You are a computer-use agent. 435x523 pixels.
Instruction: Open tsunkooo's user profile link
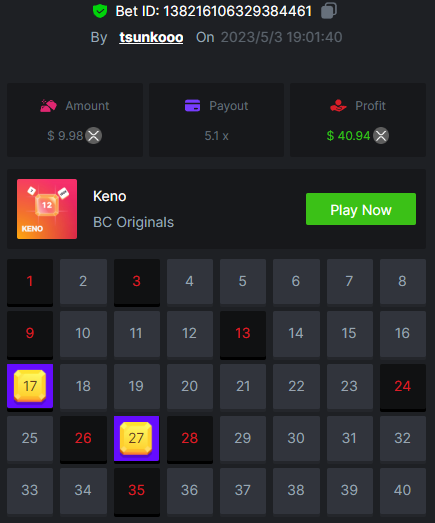pos(151,37)
